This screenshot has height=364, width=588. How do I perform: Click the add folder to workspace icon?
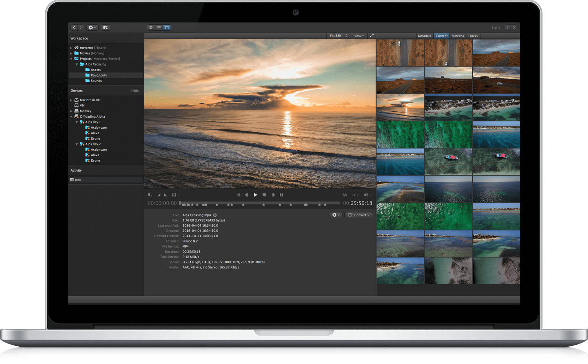pos(105,28)
